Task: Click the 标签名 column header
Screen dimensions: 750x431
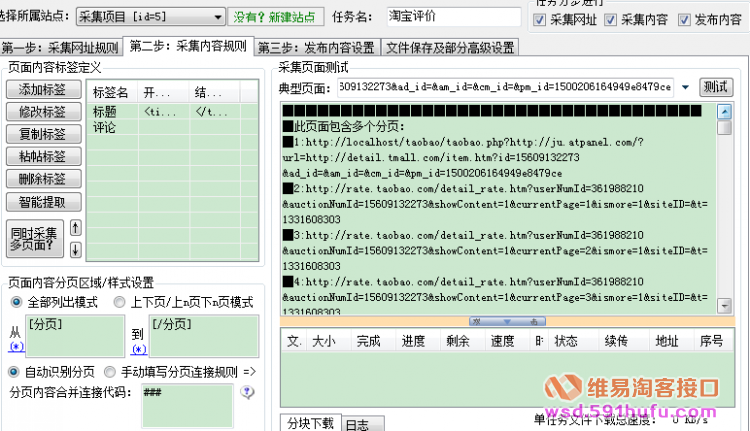Action: 113,92
